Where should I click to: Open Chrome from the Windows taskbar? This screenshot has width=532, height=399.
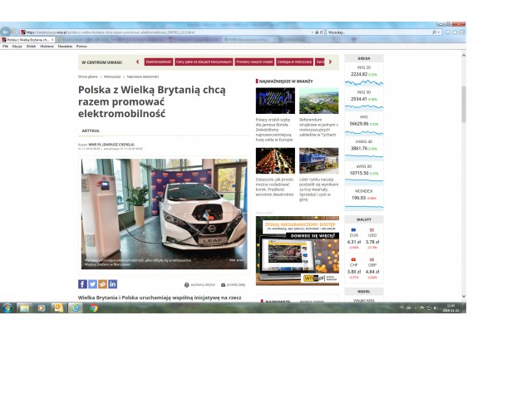[x=94, y=308]
